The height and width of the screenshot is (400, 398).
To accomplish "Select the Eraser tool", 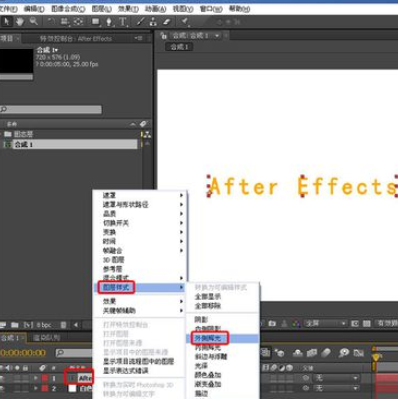I will pos(167,22).
